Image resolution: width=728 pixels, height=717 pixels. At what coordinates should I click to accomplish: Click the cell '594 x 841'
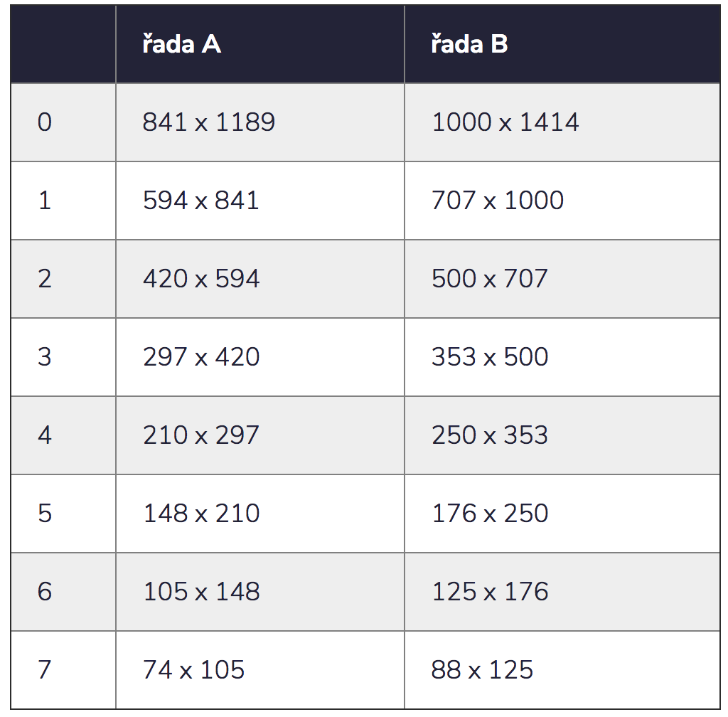(x=260, y=201)
